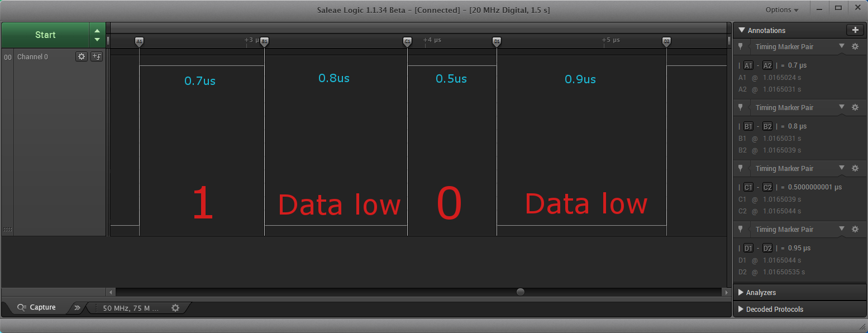
Task: Add a new annotation with plus button
Action: [x=855, y=30]
